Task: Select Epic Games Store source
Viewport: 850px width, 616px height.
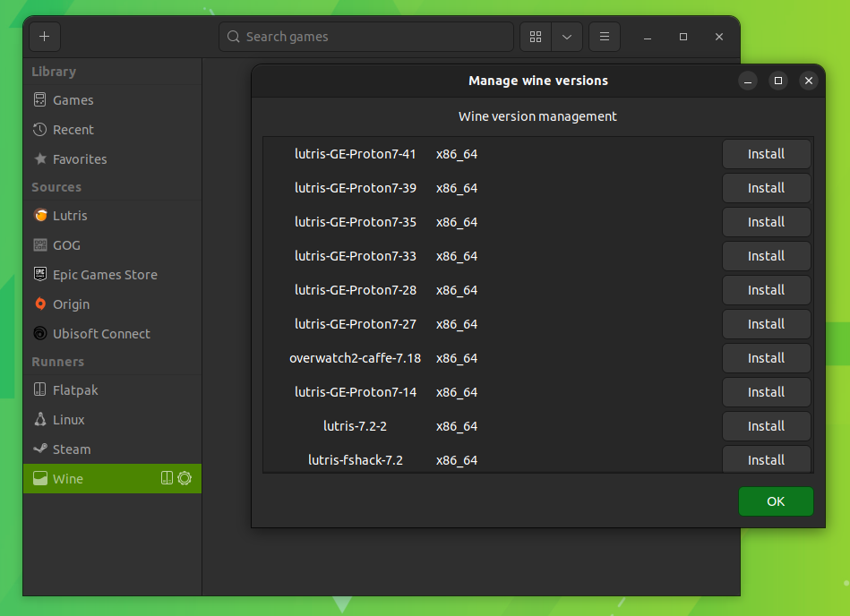Action: (x=112, y=275)
